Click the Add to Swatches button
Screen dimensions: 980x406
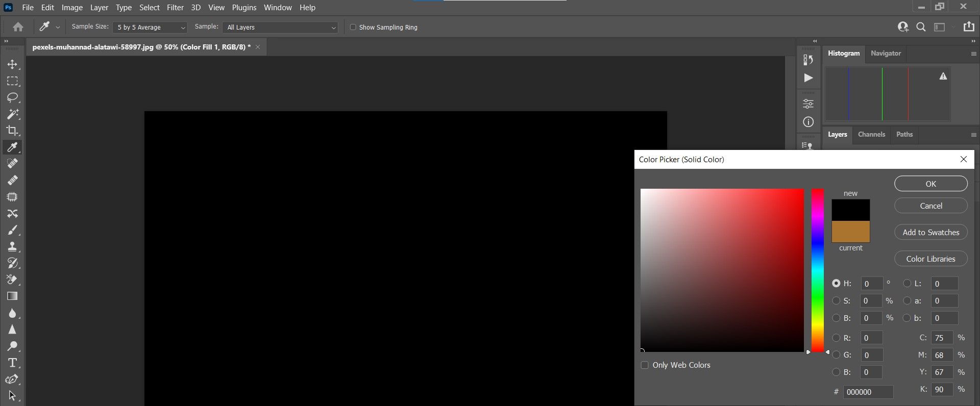pos(931,232)
